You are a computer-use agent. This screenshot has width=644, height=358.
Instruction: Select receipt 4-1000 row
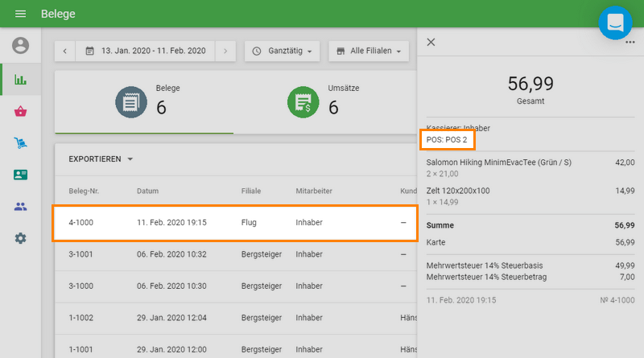(x=234, y=222)
